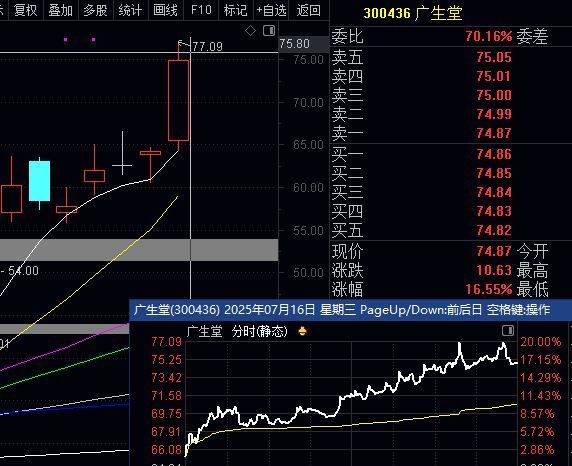Screen dimensions: 572x466
Task: Click 返回 to go back
Action: 309,10
